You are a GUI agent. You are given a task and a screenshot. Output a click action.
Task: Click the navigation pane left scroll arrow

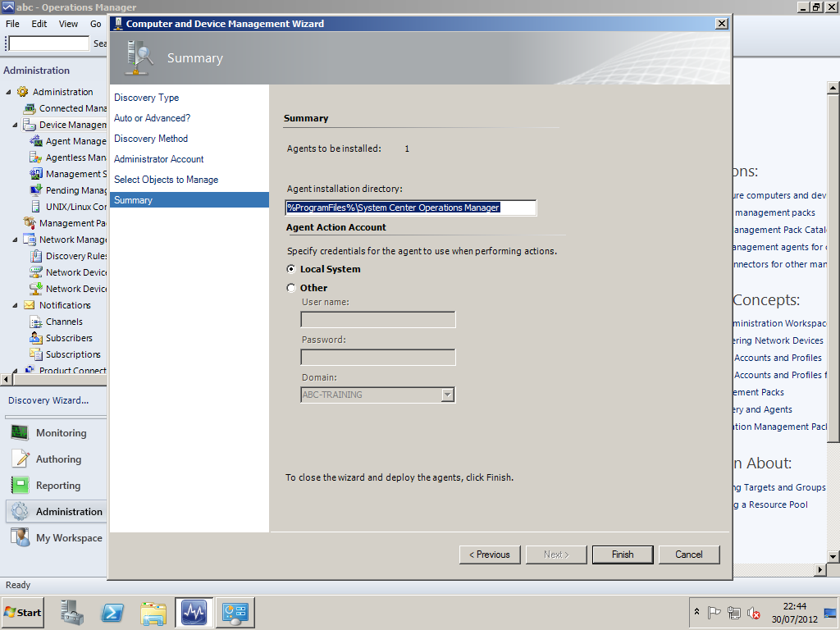(6, 379)
